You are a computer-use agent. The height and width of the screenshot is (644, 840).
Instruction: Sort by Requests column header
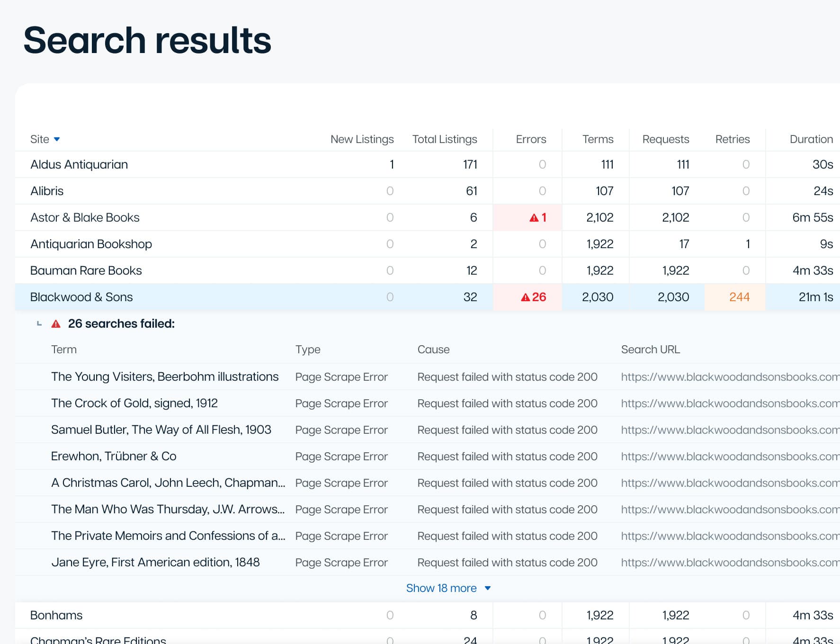tap(665, 139)
